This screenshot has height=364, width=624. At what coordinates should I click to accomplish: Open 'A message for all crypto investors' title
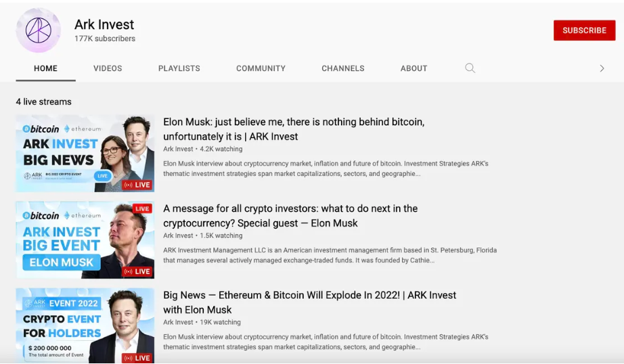click(x=290, y=216)
